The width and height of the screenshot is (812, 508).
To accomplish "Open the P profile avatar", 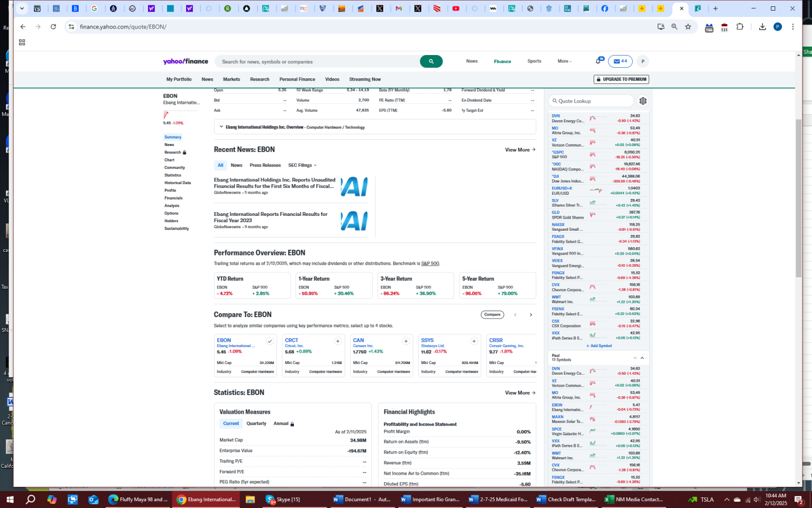I will pyautogui.click(x=643, y=61).
